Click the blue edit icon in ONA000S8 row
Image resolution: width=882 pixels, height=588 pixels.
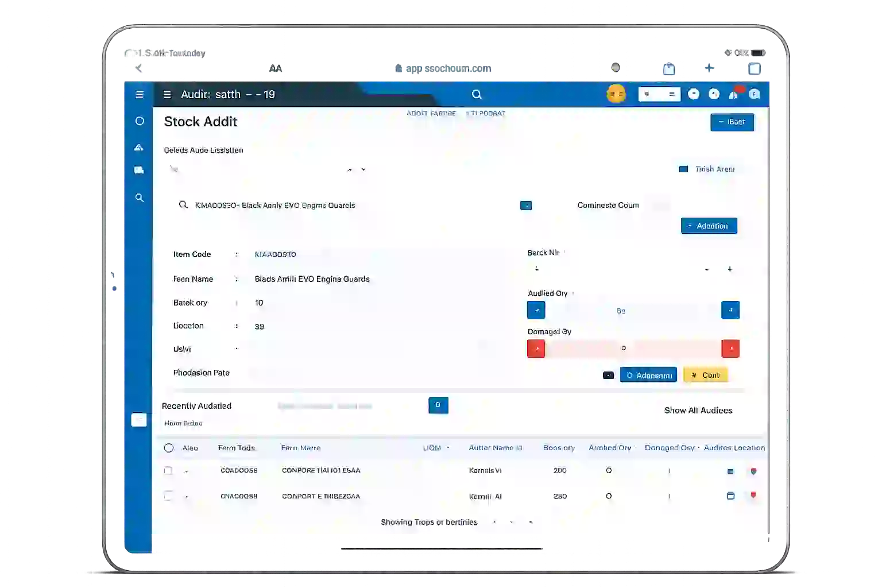pyautogui.click(x=730, y=496)
